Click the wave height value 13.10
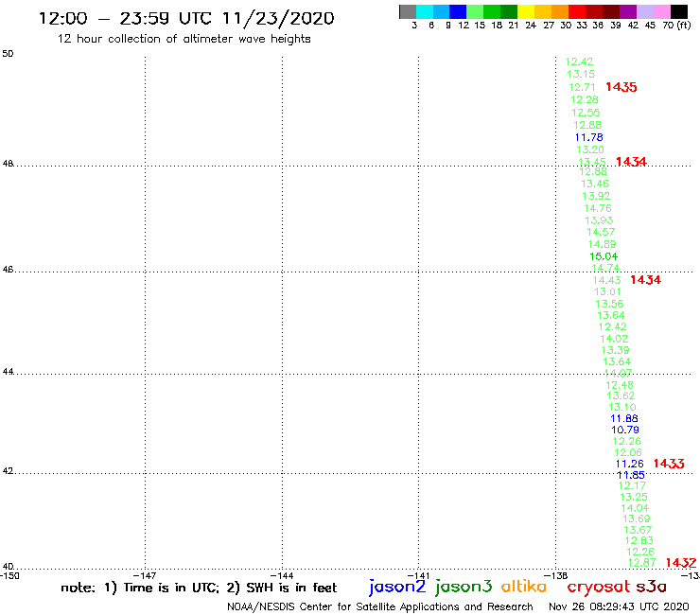Screen dimensions: 700x615 (622, 408)
